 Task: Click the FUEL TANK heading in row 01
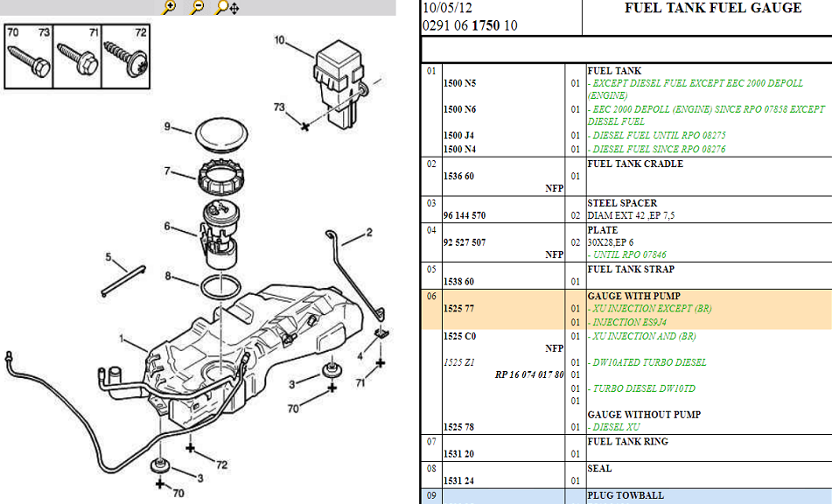pos(614,71)
